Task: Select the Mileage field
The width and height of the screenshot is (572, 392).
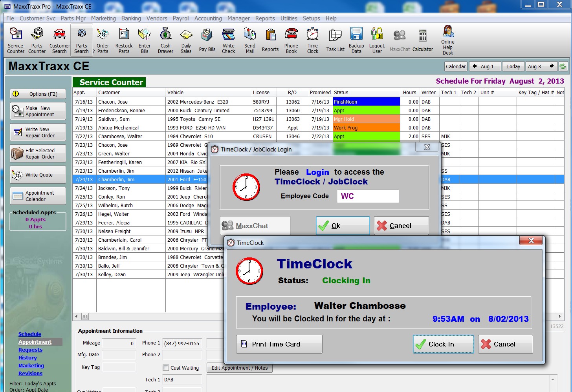Action: click(119, 343)
